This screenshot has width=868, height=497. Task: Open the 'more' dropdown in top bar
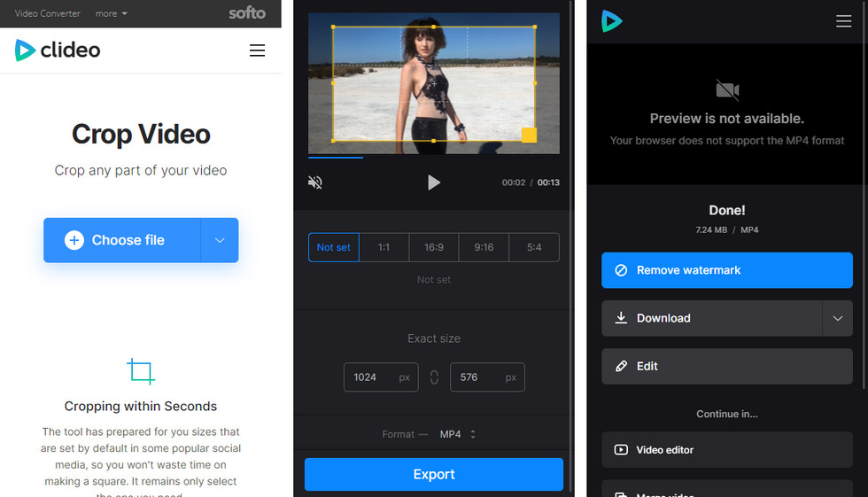(x=112, y=13)
